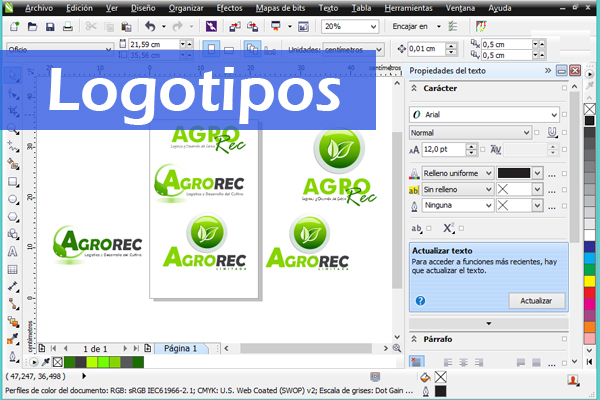Click the help question mark icon
The image size is (600, 400).
tap(420, 301)
